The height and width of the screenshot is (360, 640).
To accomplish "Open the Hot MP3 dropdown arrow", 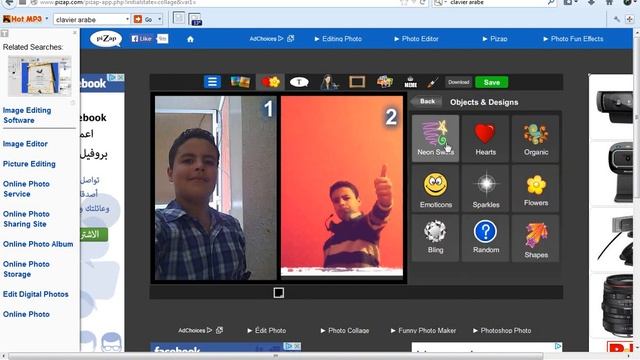I will [47, 19].
